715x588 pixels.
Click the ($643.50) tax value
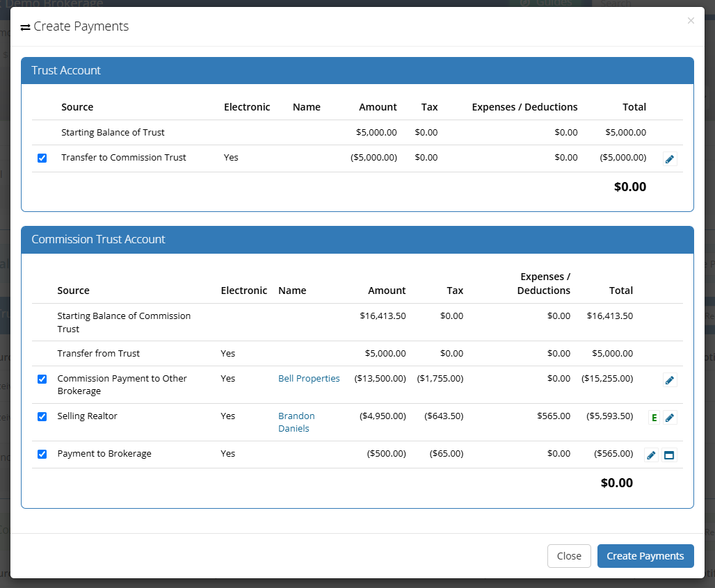[444, 416]
